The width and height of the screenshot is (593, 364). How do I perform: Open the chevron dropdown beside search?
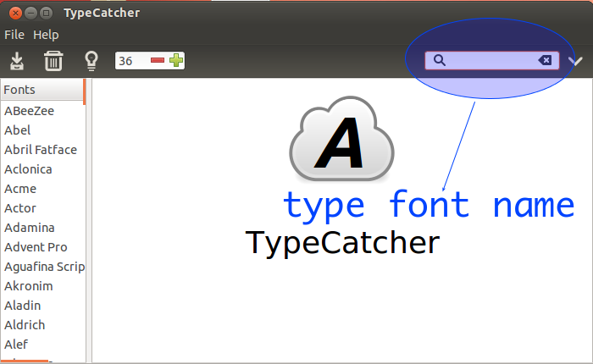575,61
